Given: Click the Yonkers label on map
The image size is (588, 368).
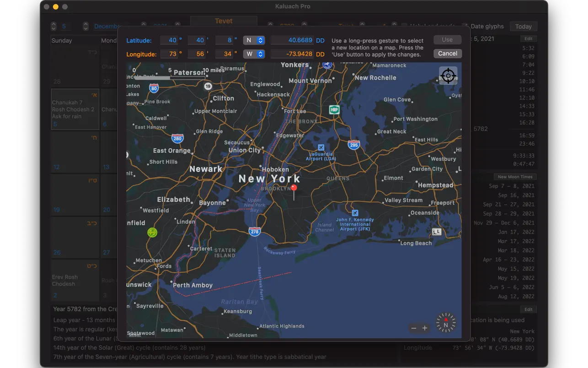Looking at the screenshot, I should pos(295,65).
